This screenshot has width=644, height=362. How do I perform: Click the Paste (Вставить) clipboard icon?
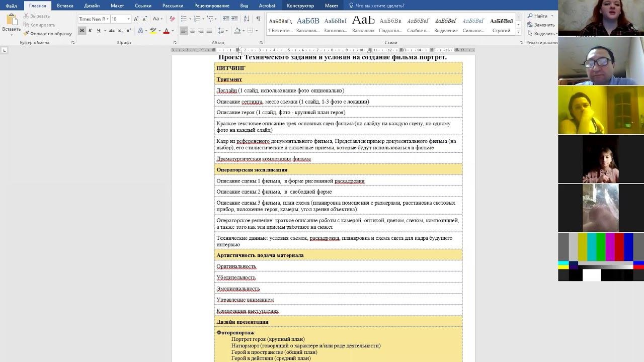[x=11, y=20]
